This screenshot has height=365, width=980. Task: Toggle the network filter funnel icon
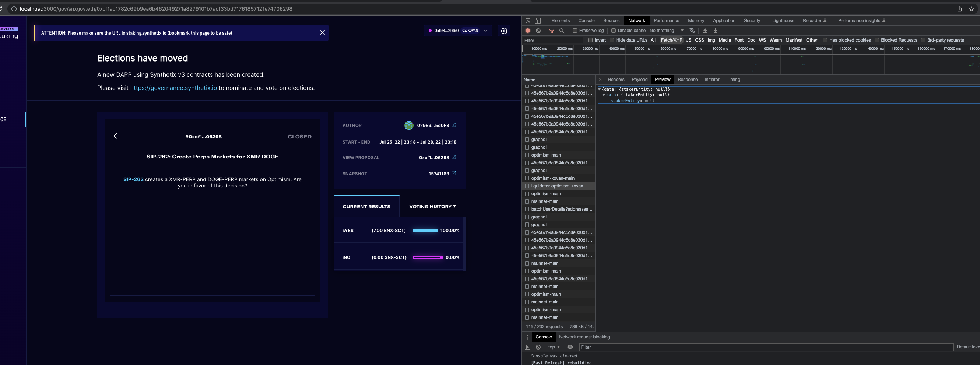tap(552, 31)
